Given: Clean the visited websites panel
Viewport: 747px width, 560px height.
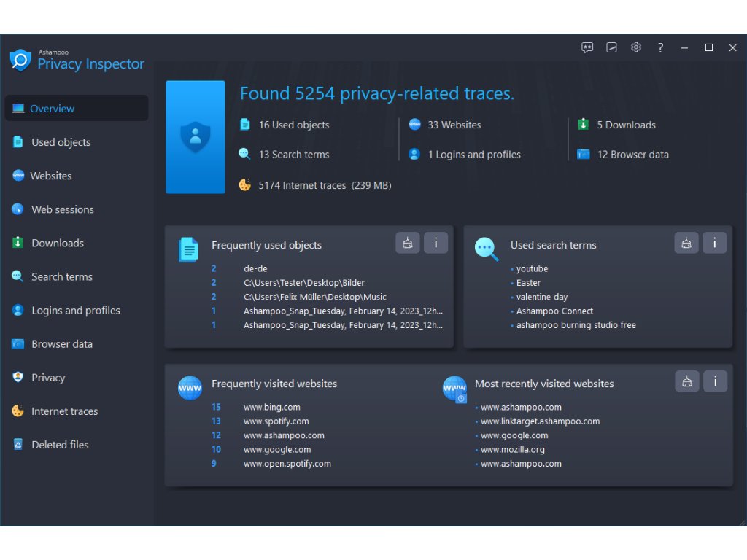Looking at the screenshot, I should (x=686, y=381).
